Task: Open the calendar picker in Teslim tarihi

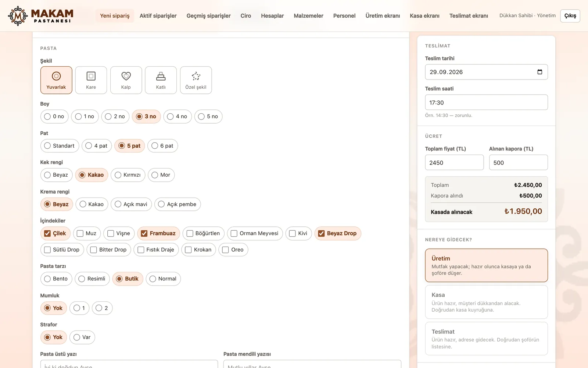Action: click(x=540, y=72)
